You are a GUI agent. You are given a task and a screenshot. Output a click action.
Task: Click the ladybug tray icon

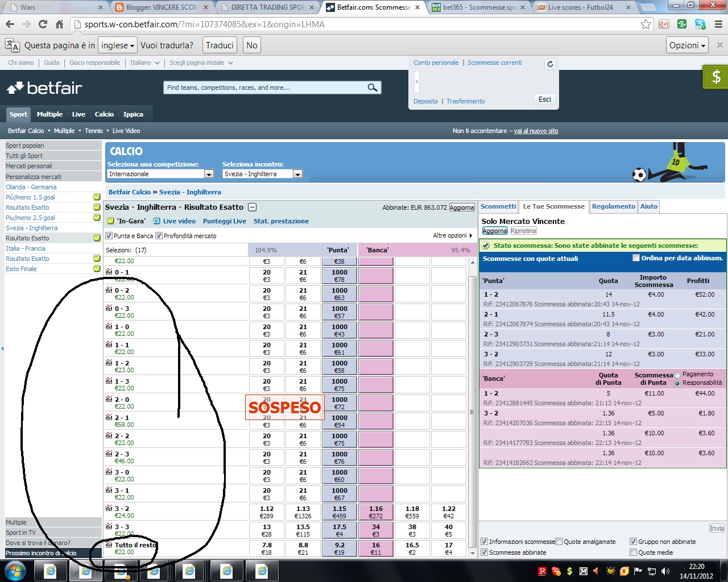[x=610, y=571]
